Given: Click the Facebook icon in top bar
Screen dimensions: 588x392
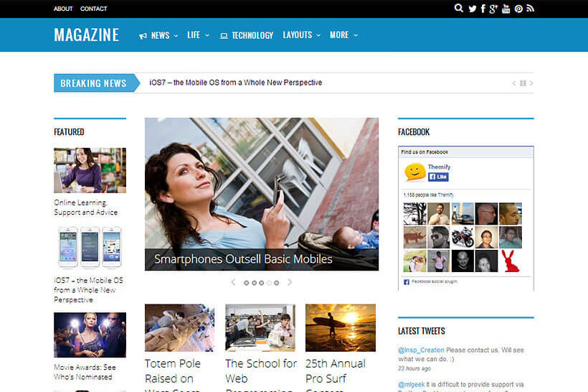Looking at the screenshot, I should pos(483,9).
